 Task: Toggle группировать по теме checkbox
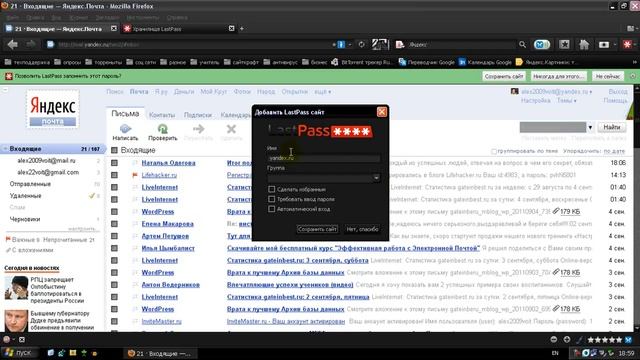pos(493,151)
